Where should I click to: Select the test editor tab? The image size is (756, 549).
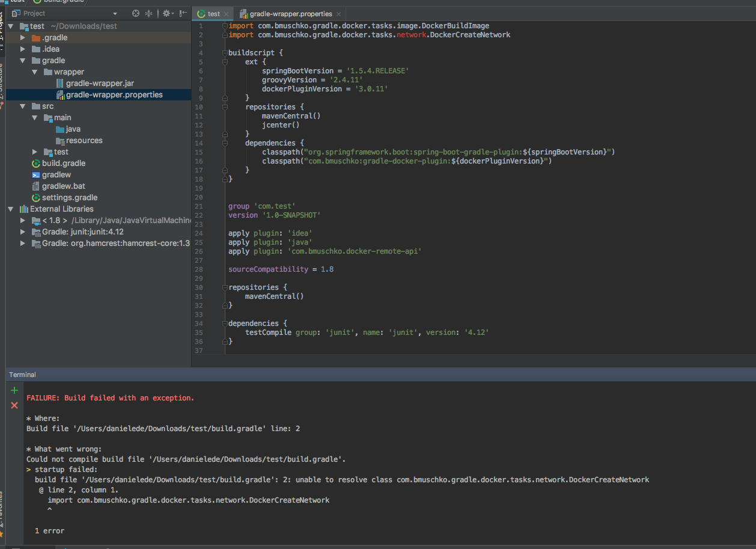(213, 12)
